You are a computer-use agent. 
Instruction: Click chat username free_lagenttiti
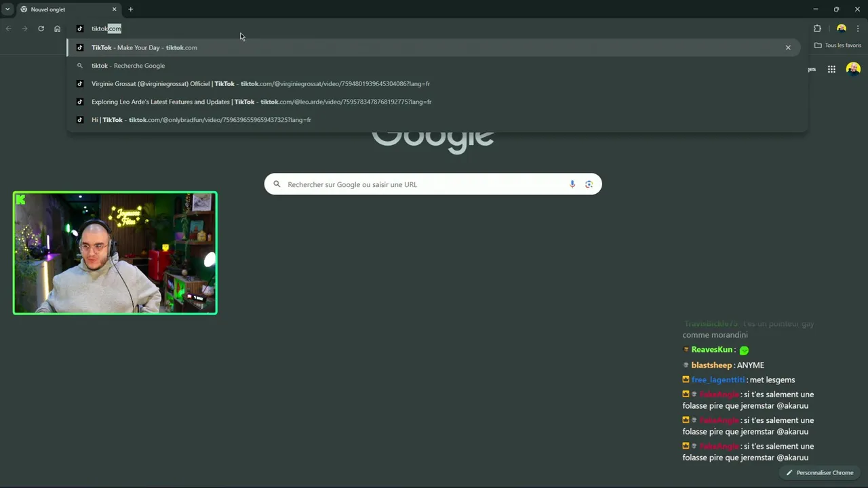pyautogui.click(x=717, y=380)
